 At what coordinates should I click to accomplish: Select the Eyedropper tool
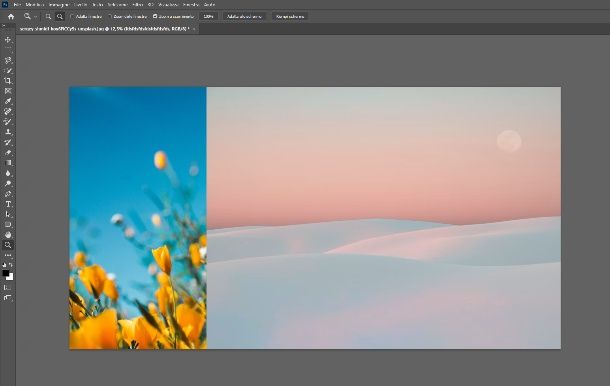tap(8, 101)
